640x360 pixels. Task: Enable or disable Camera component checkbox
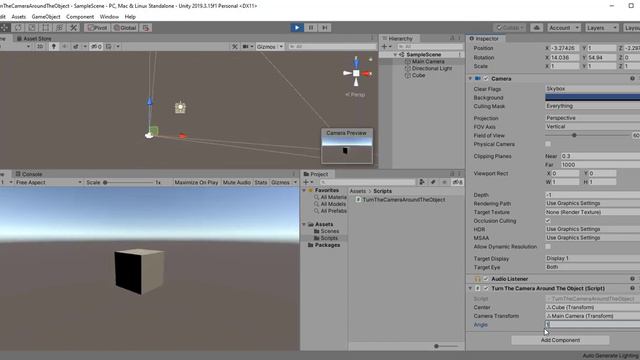click(486, 78)
